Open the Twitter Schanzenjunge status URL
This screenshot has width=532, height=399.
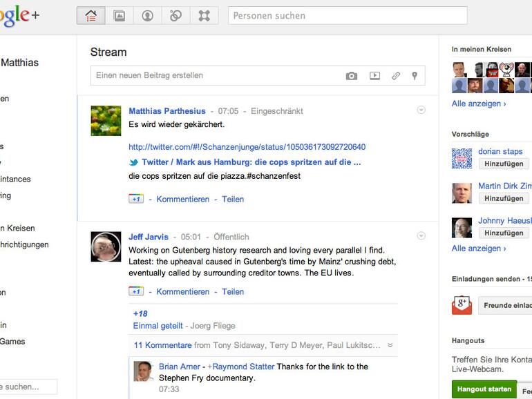(x=247, y=147)
